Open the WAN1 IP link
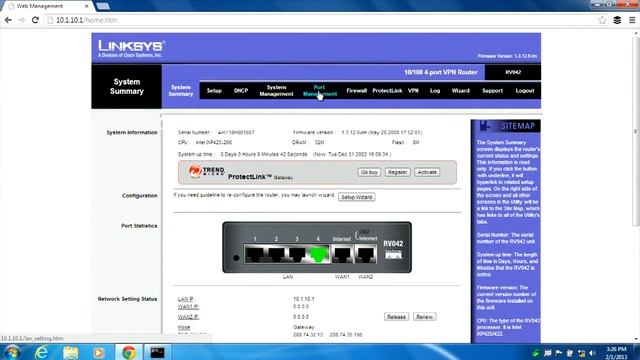Screen dimensions: 640x360 [x=188, y=307]
